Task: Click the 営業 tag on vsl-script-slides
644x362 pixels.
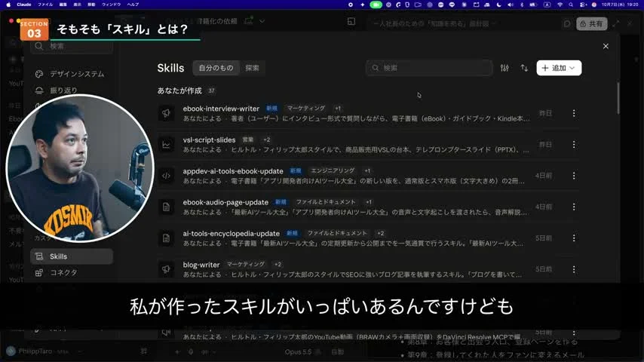Action: point(247,140)
